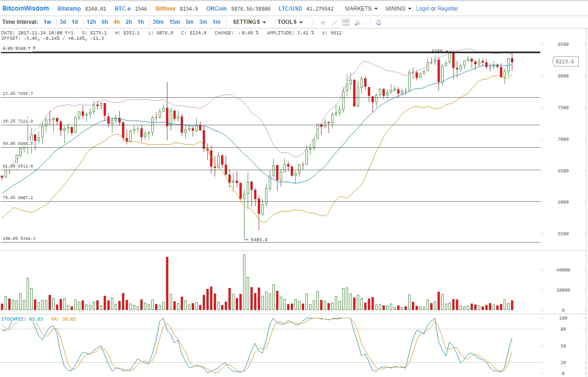Click the price alert bell icon

(378, 22)
